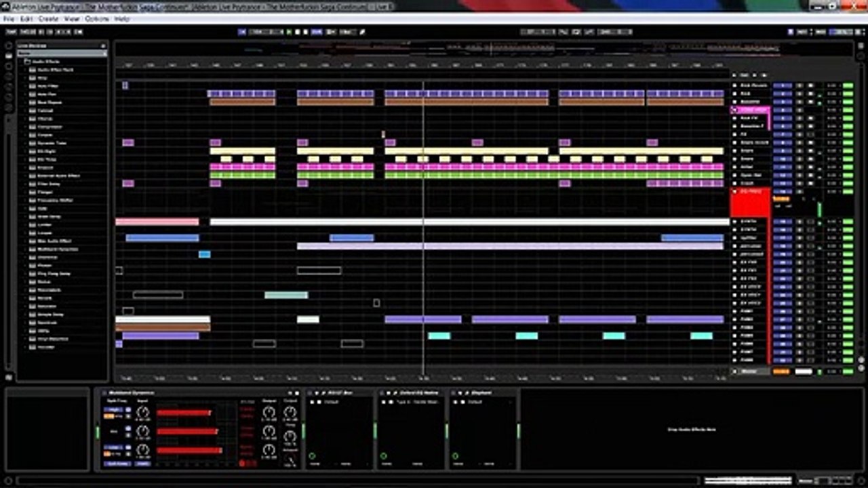Click the Record button in transport
This screenshot has width=868, height=488.
[306, 32]
